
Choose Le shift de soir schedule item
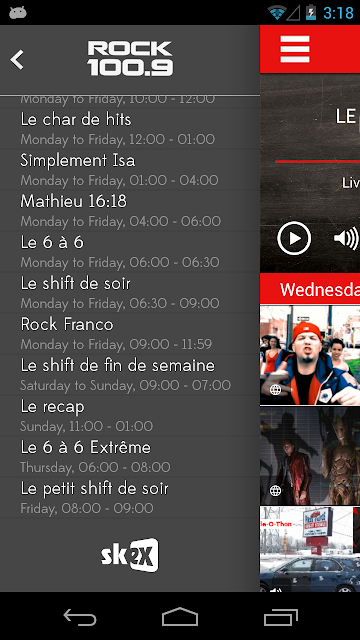130,293
